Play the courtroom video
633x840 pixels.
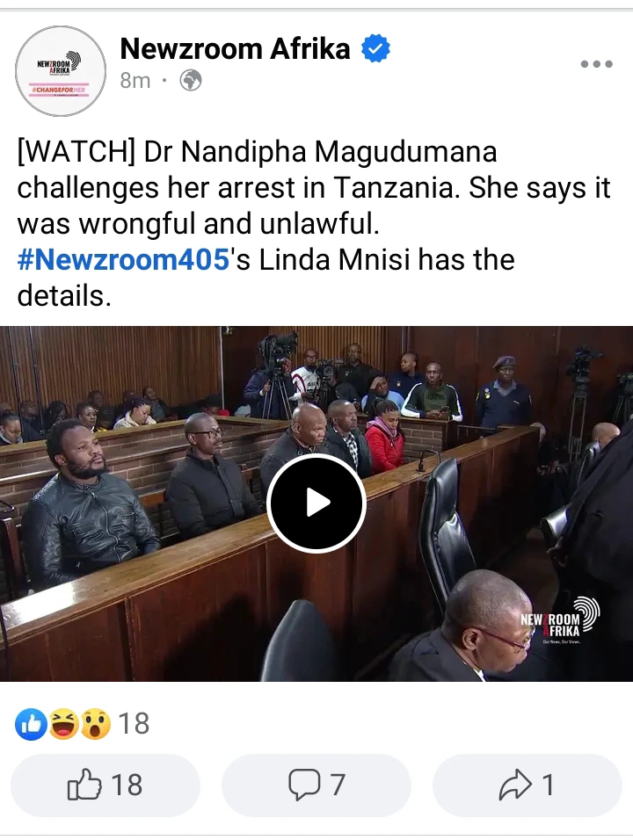pos(316,503)
